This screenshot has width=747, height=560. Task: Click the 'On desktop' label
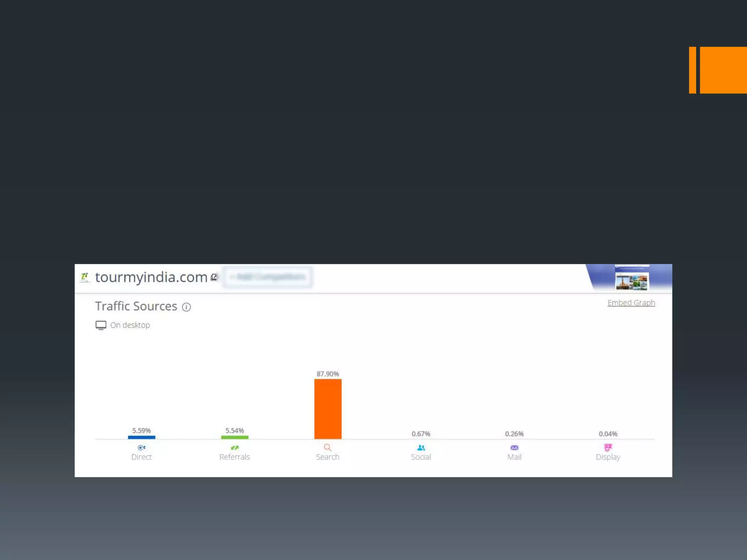coord(130,325)
